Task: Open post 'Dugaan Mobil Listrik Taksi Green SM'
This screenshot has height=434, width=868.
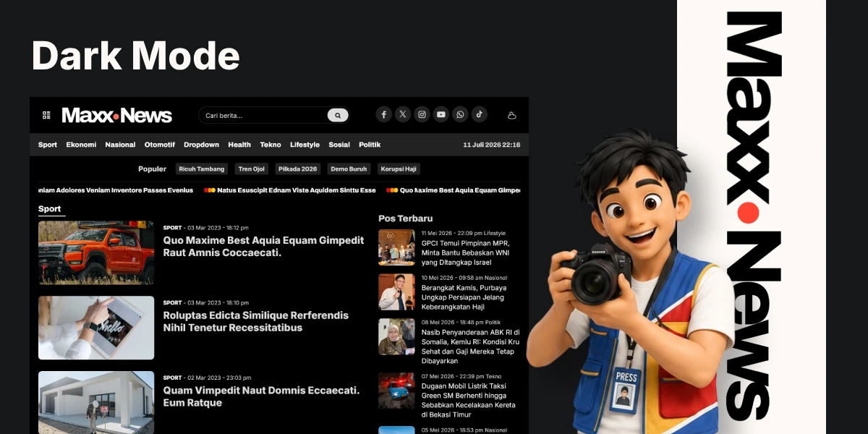Action: click(469, 401)
